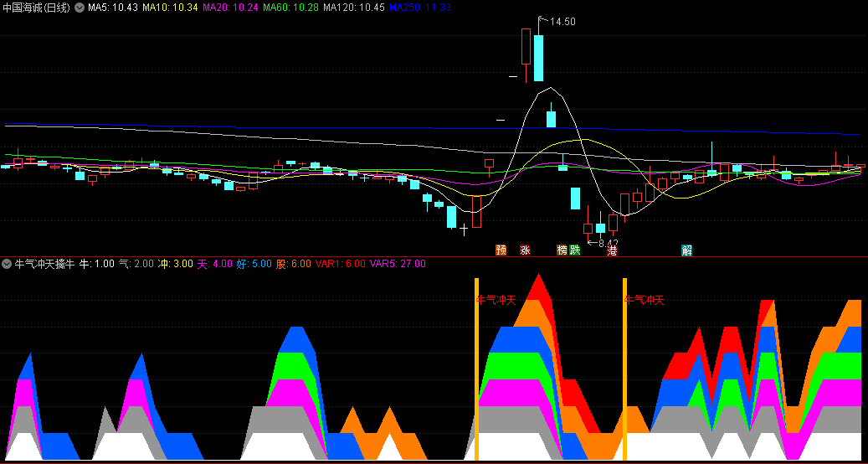Open the green 跌 event marker icon
Viewport: 868px width, 464px height.
click(574, 250)
